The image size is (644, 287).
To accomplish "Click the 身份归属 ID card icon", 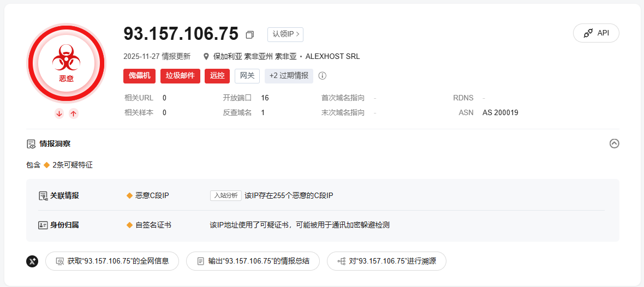I will tap(43, 225).
